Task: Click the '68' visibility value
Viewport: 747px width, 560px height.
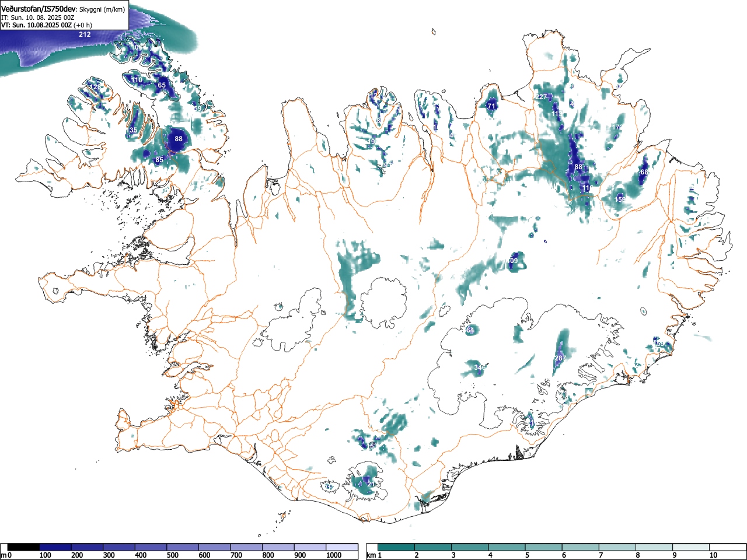Action: (644, 172)
